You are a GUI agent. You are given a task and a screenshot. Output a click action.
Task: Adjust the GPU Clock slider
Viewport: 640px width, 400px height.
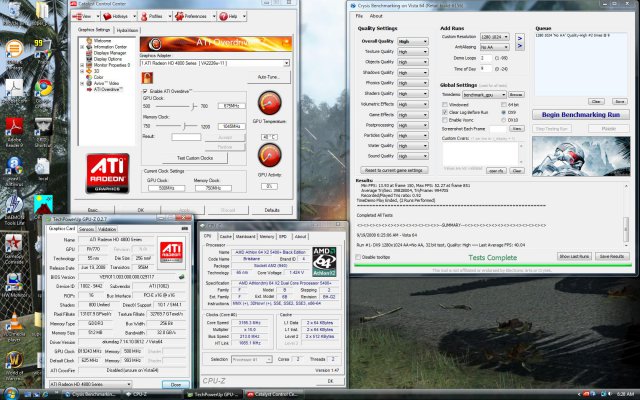[x=193, y=106]
